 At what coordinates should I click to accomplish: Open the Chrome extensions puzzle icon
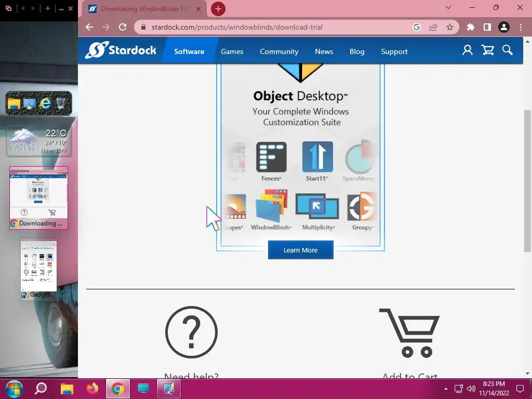click(471, 27)
